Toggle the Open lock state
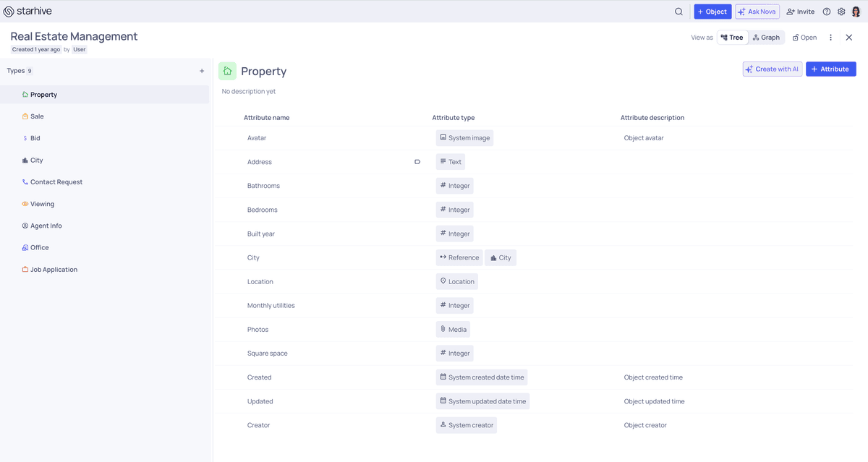This screenshot has height=462, width=868. pyautogui.click(x=804, y=37)
